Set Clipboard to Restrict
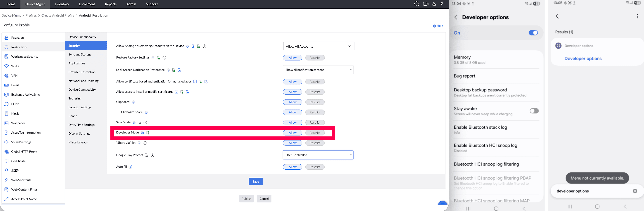644x211 pixels. (x=315, y=102)
